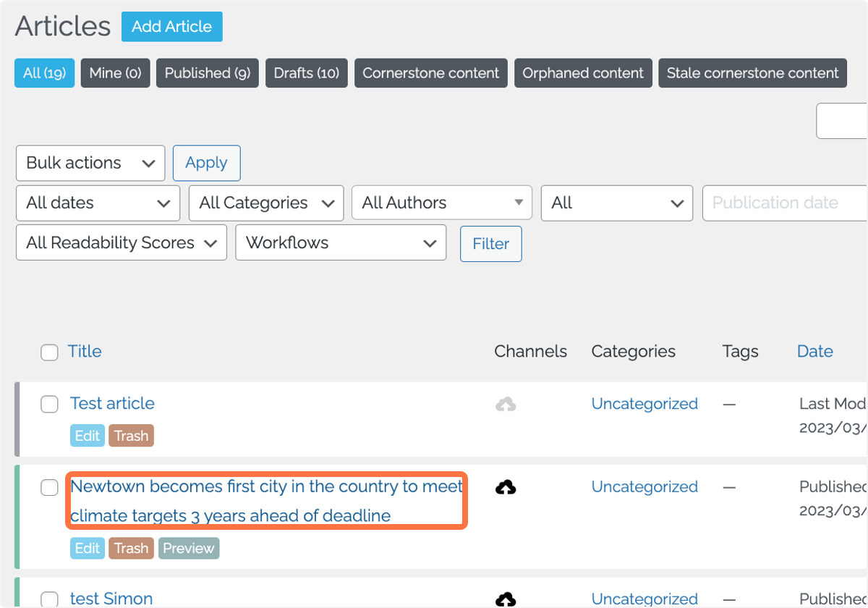The height and width of the screenshot is (608, 868).
Task: Expand All Readability Scores dropdown
Action: click(122, 242)
